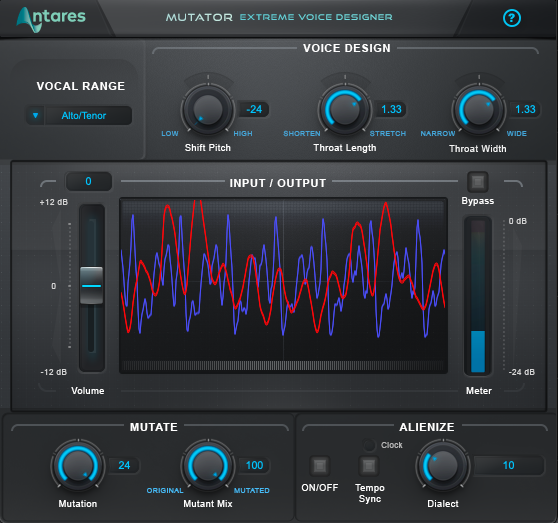The height and width of the screenshot is (523, 558).
Task: Click the input/output waveform display
Action: click(x=283, y=285)
